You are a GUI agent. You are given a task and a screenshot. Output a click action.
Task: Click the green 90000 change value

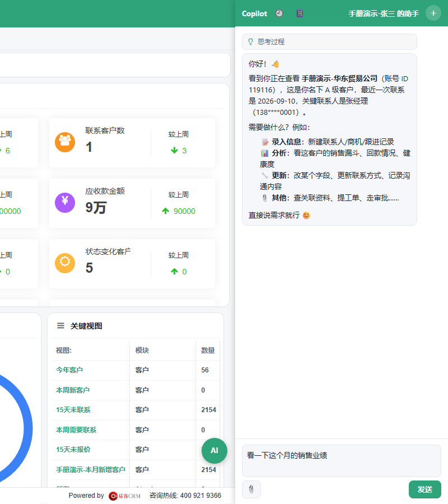[x=184, y=211]
